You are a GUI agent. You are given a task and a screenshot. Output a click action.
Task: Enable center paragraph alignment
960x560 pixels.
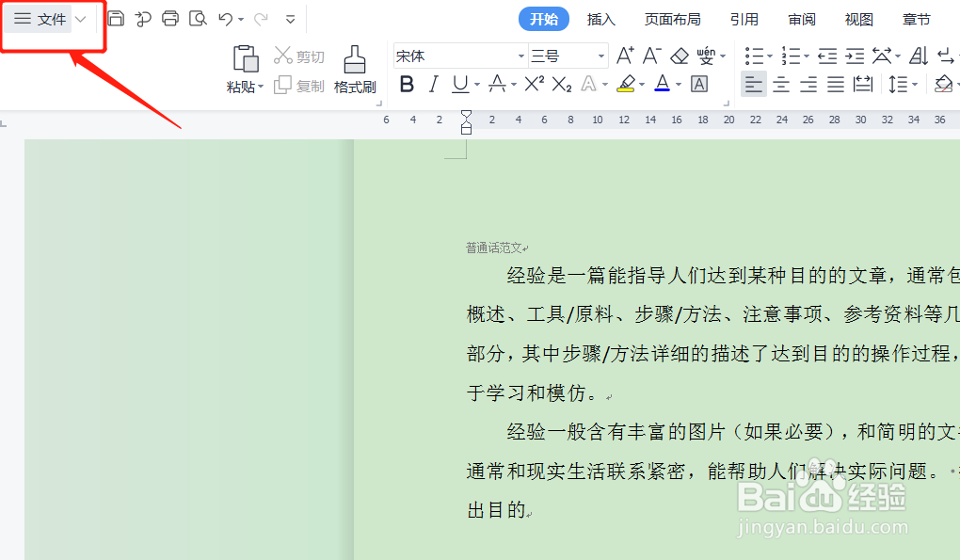click(781, 84)
